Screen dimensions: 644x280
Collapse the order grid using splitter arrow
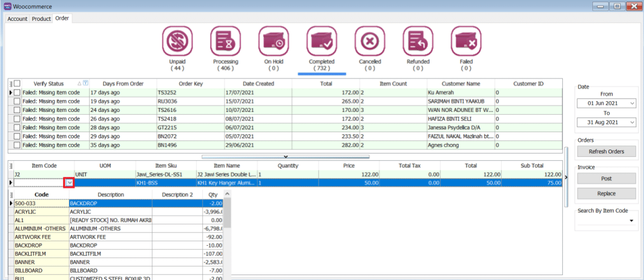(286, 157)
